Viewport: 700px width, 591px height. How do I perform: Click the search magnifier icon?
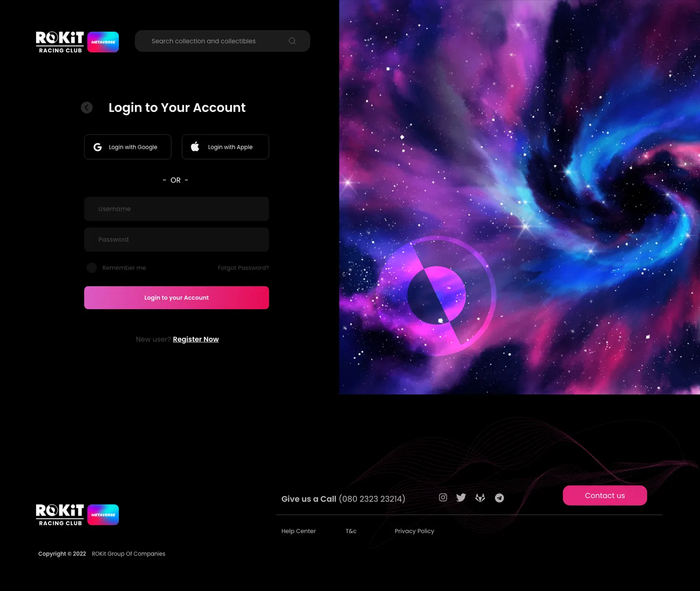tap(292, 41)
